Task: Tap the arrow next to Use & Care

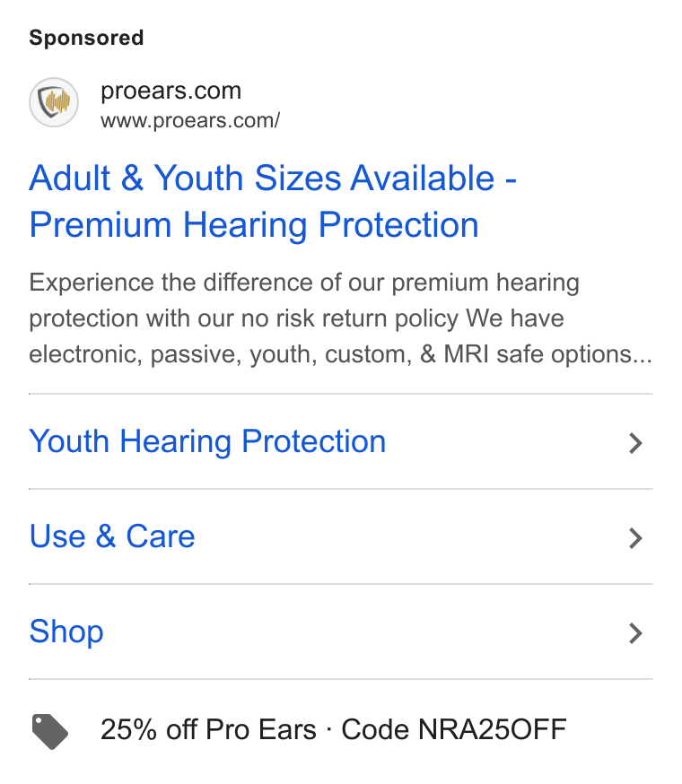Action: (x=635, y=538)
